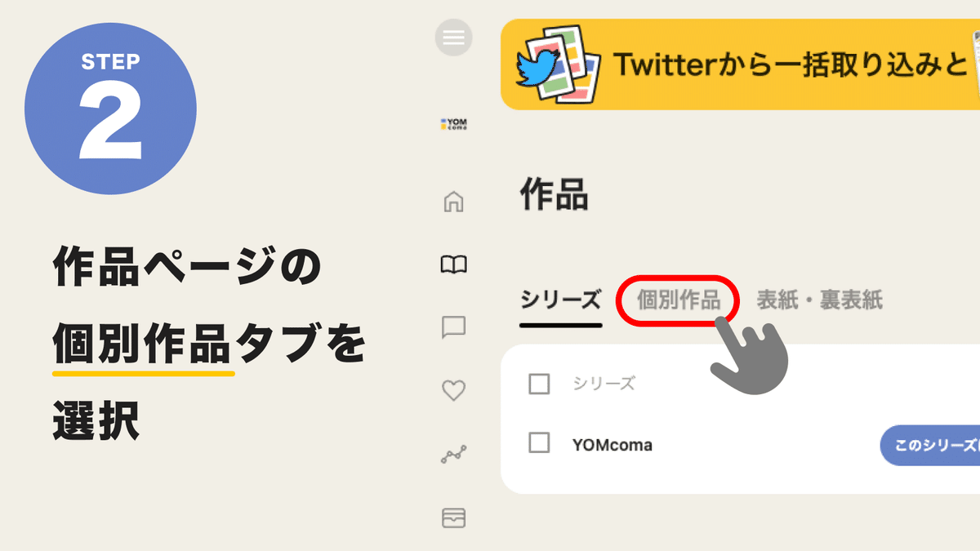980x551 pixels.
Task: Open the analytics graph icon in the sidebar
Action: pos(453,455)
